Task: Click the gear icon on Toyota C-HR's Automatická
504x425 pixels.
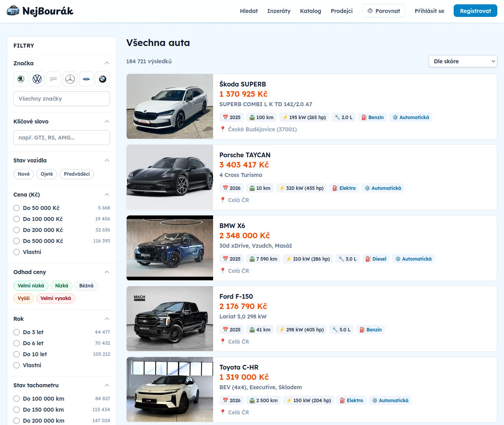Action: click(x=375, y=400)
